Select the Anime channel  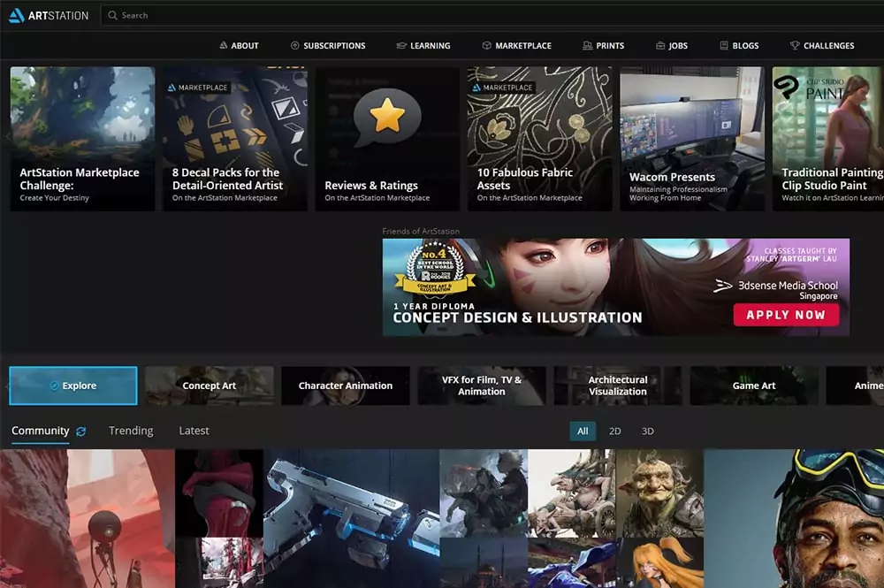[x=855, y=386]
